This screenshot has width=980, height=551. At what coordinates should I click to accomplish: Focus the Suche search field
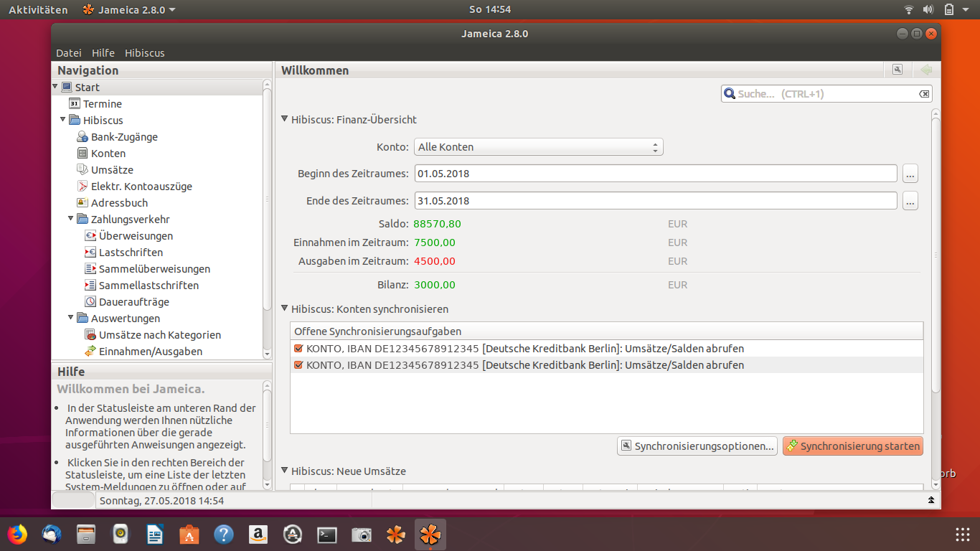tap(826, 94)
